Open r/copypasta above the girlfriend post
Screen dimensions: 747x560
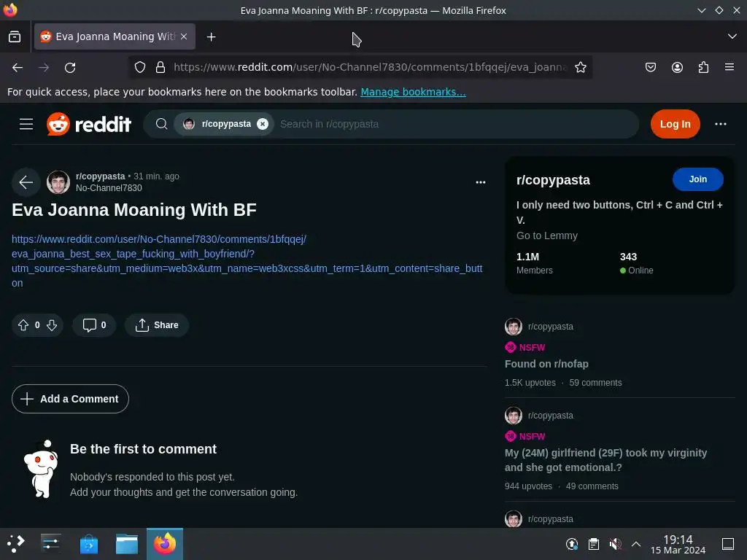point(550,416)
